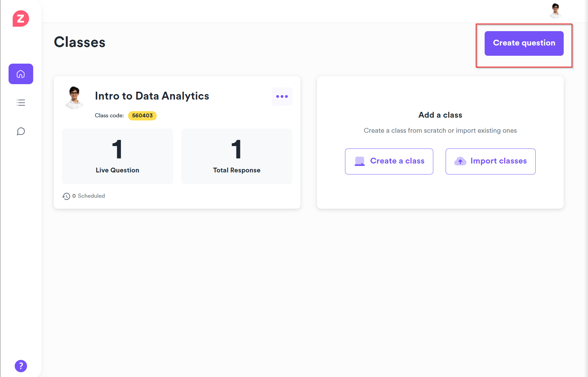This screenshot has height=377, width=588.
Task: Open help via the question mark icon
Action: pos(21,366)
